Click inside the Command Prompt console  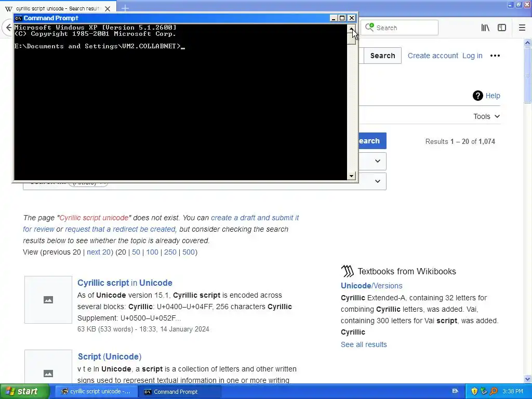pos(180,102)
